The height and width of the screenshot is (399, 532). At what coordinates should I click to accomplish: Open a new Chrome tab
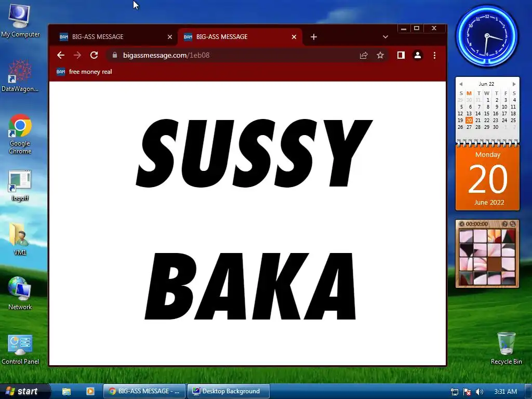pyautogui.click(x=314, y=37)
